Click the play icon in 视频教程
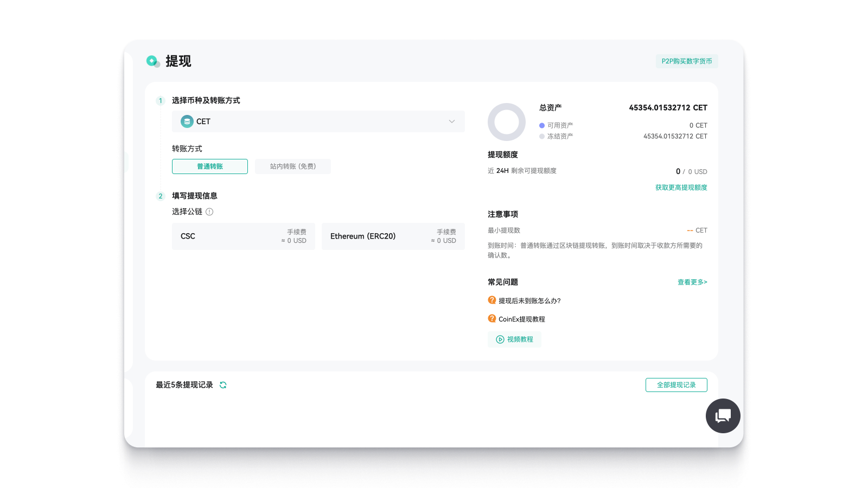 point(500,339)
